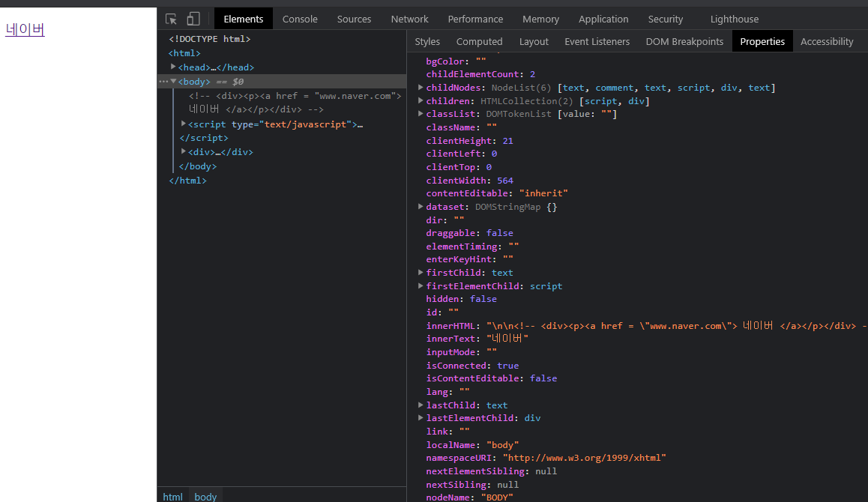Screen dimensions: 868x502
Task: Expand the lastChild property
Action: pos(421,405)
